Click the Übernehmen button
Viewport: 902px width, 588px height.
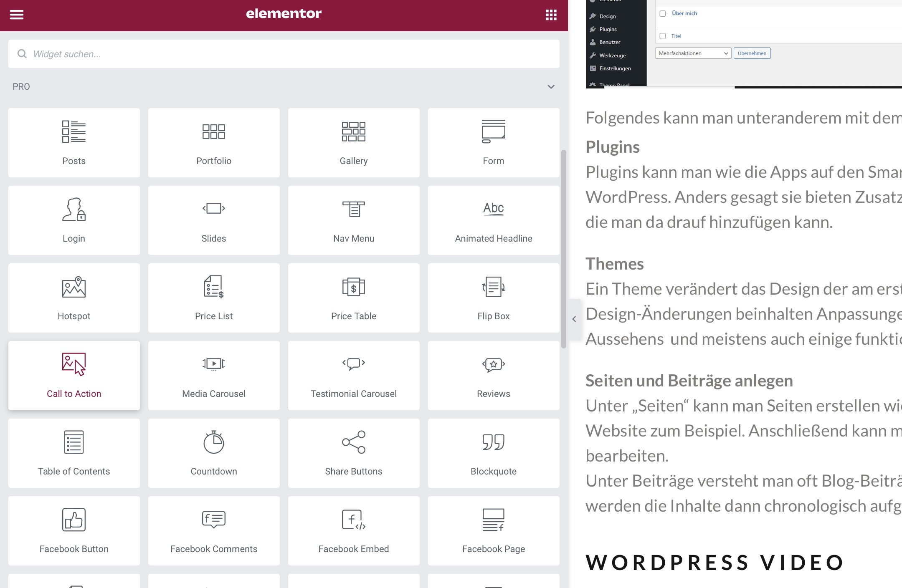pyautogui.click(x=752, y=53)
